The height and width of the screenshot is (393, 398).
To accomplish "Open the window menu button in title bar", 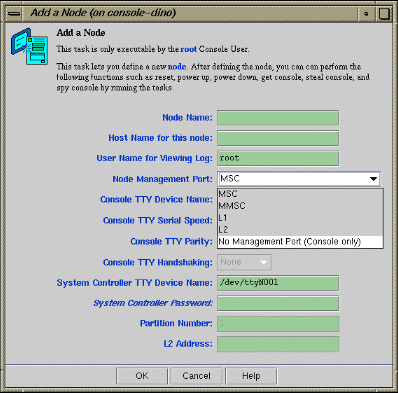I will coord(14,14).
